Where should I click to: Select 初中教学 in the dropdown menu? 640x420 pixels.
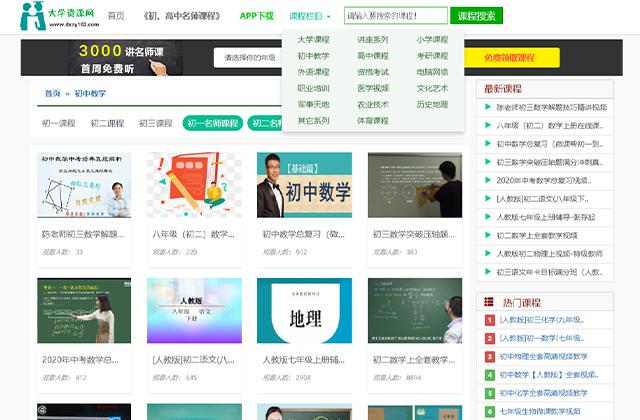click(x=313, y=56)
